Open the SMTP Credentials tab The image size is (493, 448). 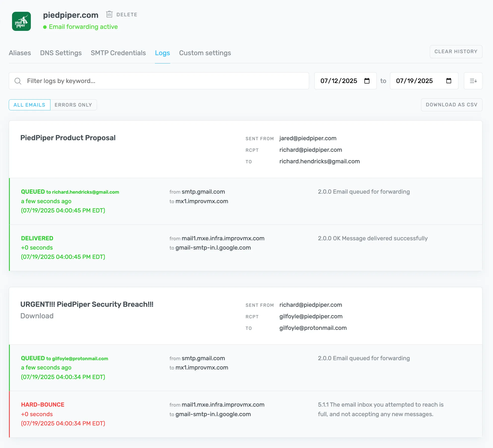[x=118, y=53]
